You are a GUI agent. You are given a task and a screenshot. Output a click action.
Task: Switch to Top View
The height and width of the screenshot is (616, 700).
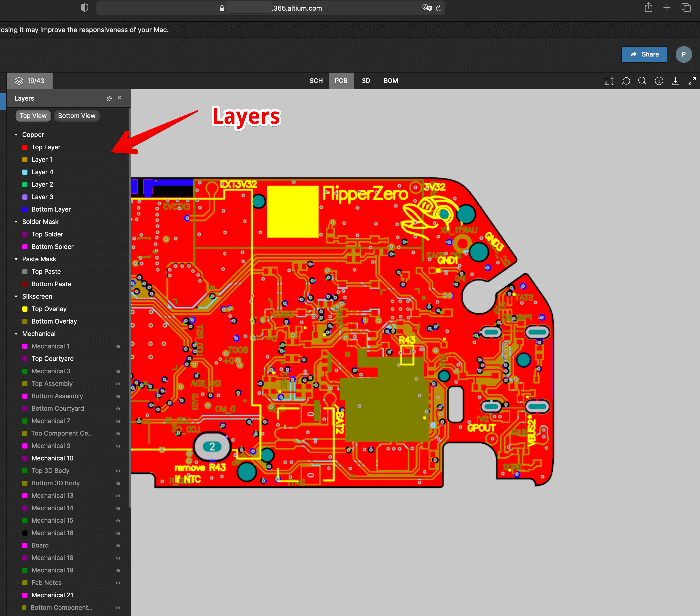[33, 116]
